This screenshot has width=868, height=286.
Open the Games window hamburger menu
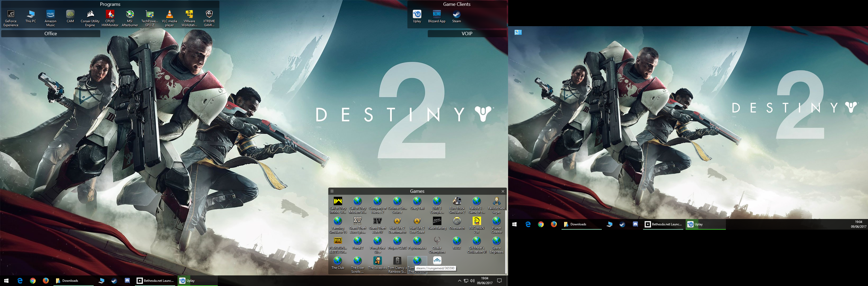pos(332,191)
